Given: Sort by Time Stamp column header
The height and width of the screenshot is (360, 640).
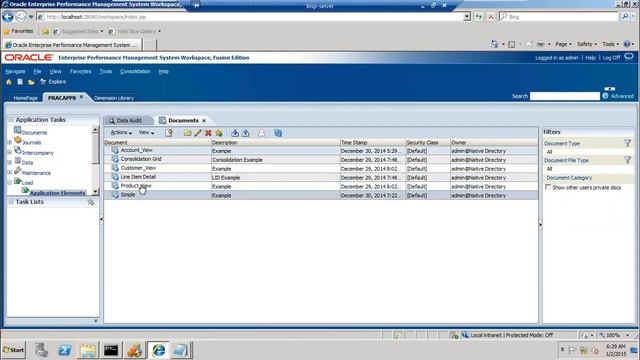Looking at the screenshot, I should click(372, 142).
